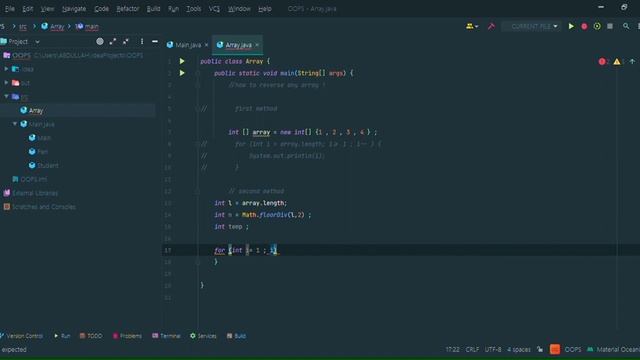
Task: Open Project panel options (three dots)
Action: pos(142,41)
